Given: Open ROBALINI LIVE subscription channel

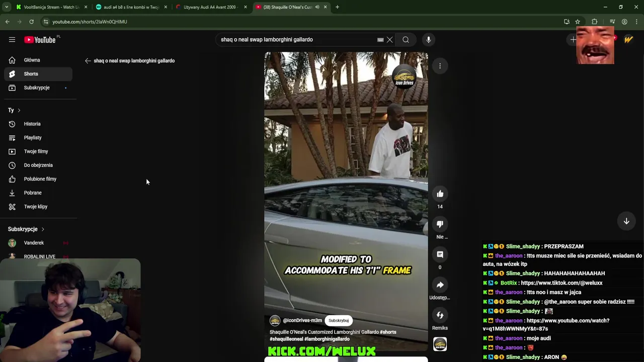Looking at the screenshot, I should (x=38, y=256).
